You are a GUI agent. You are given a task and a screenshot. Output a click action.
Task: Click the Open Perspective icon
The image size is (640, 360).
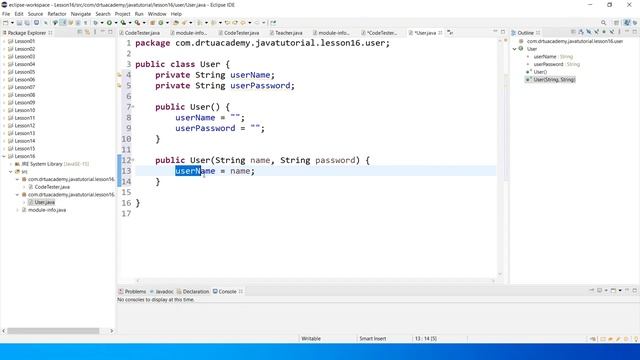tap(616, 23)
